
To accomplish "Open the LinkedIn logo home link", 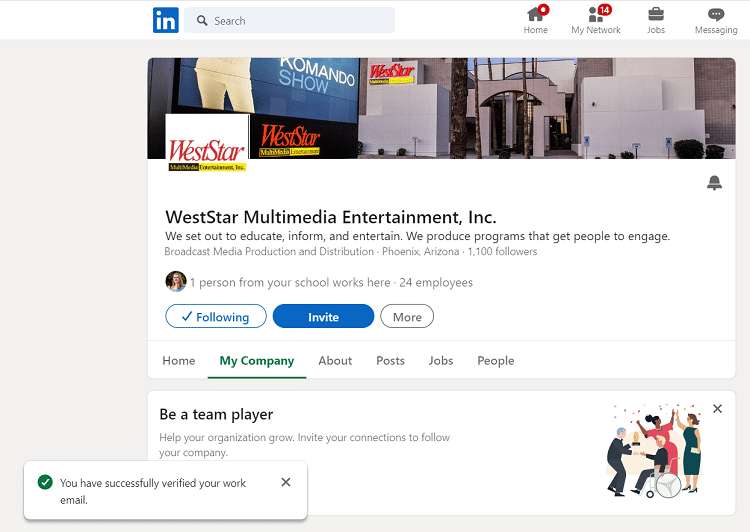I will click(x=165, y=20).
